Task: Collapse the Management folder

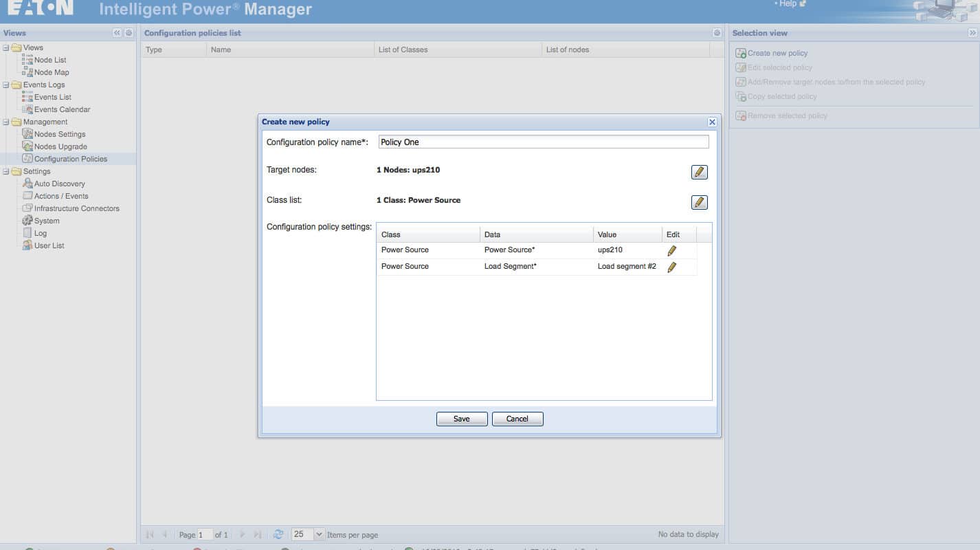Action: 5,122
